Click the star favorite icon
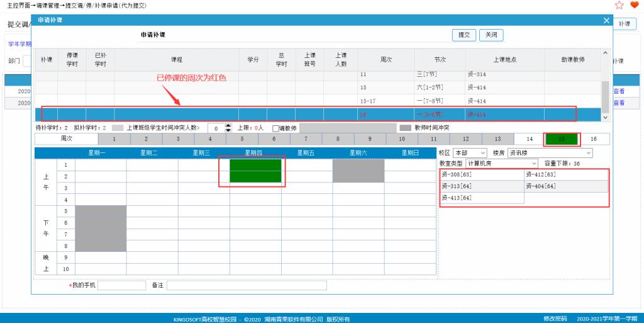 pyautogui.click(x=619, y=5)
